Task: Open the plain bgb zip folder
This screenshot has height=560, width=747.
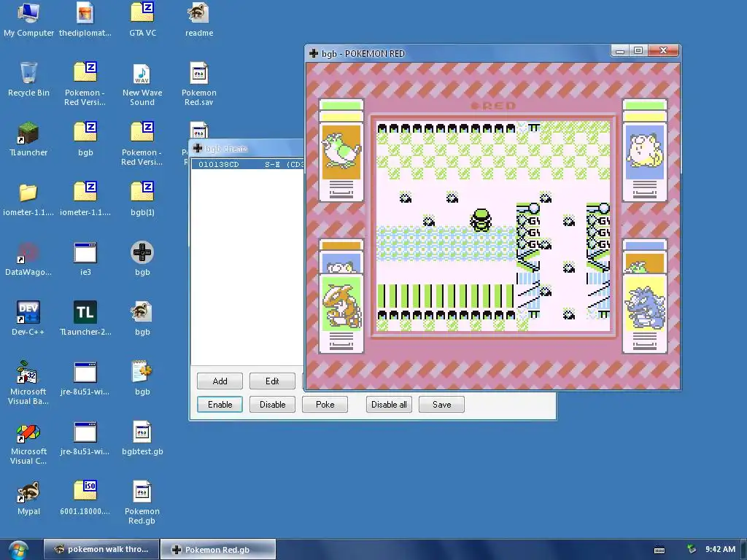Action: coord(85,139)
